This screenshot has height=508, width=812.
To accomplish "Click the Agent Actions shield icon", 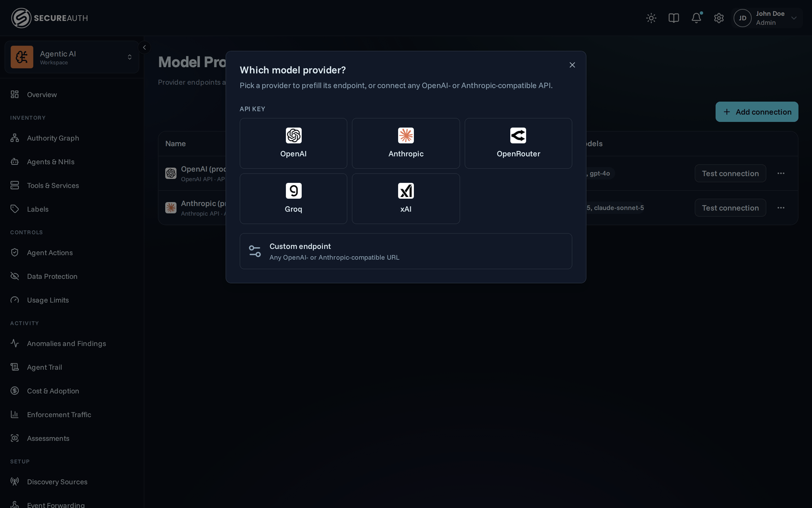I will point(15,252).
